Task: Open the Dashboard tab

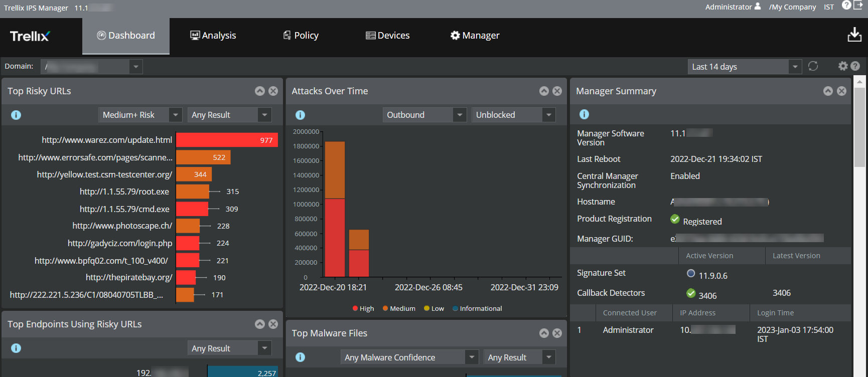Action: [x=126, y=36]
